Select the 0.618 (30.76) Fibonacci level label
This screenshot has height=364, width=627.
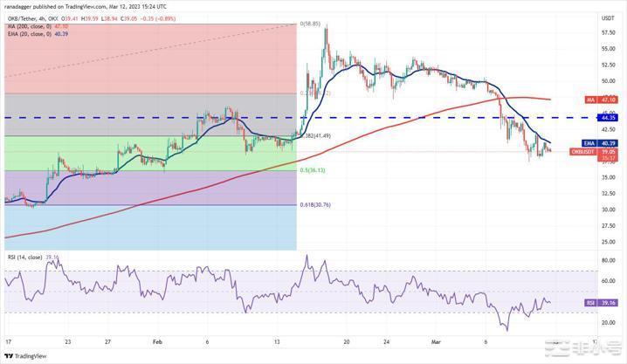(315, 204)
